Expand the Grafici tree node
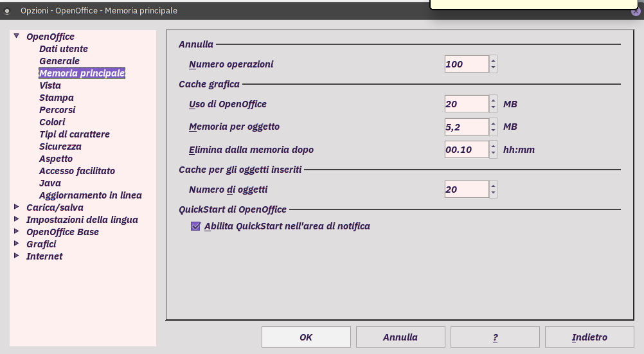The width and height of the screenshot is (644, 354). click(x=17, y=243)
